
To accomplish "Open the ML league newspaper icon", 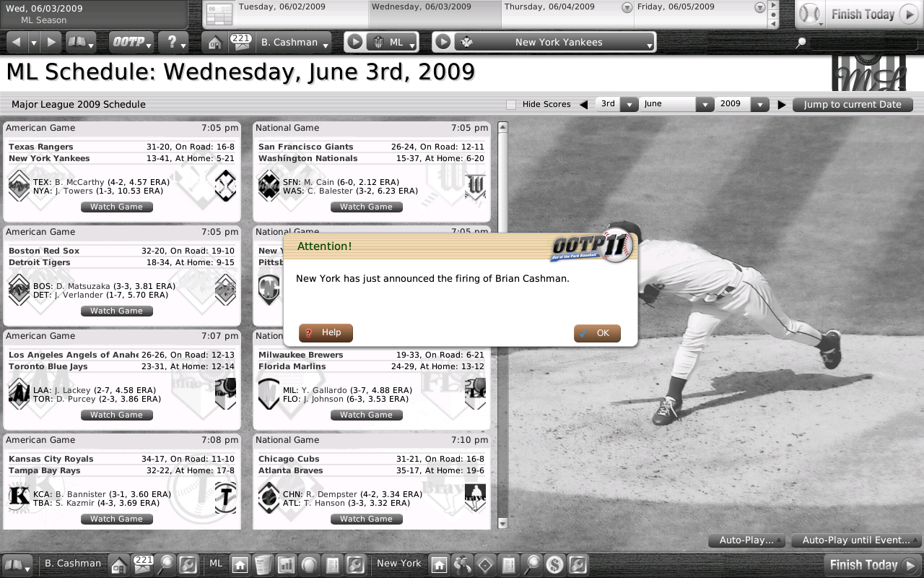I will (x=263, y=564).
